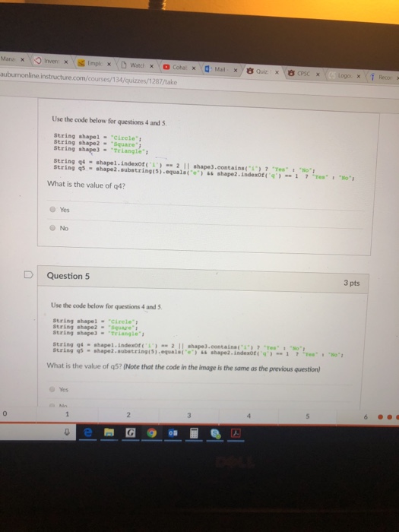The width and height of the screenshot is (399, 532).
Task: Click 'What is the value of q4?' text
Action: 86,185
